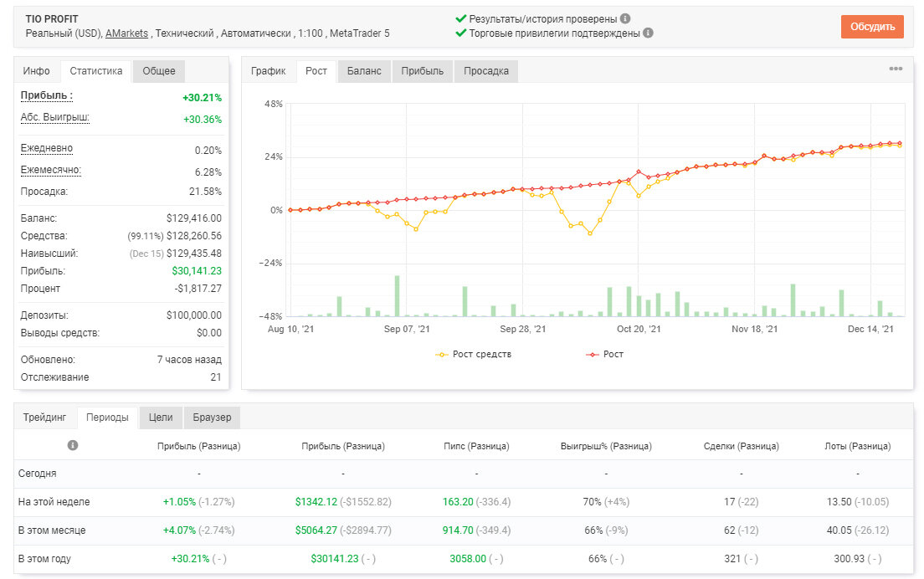
Task: Click the green checkmark next to Результаты/история
Action: (x=461, y=19)
